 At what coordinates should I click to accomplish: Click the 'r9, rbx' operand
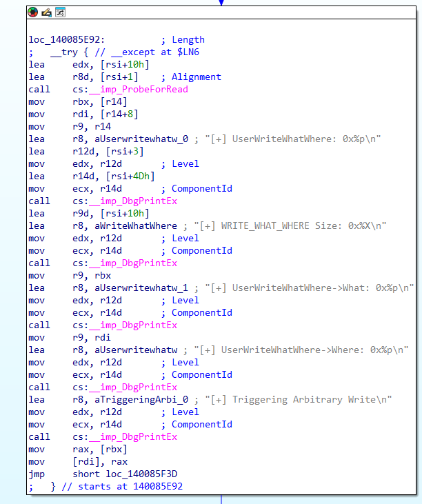[92, 276]
